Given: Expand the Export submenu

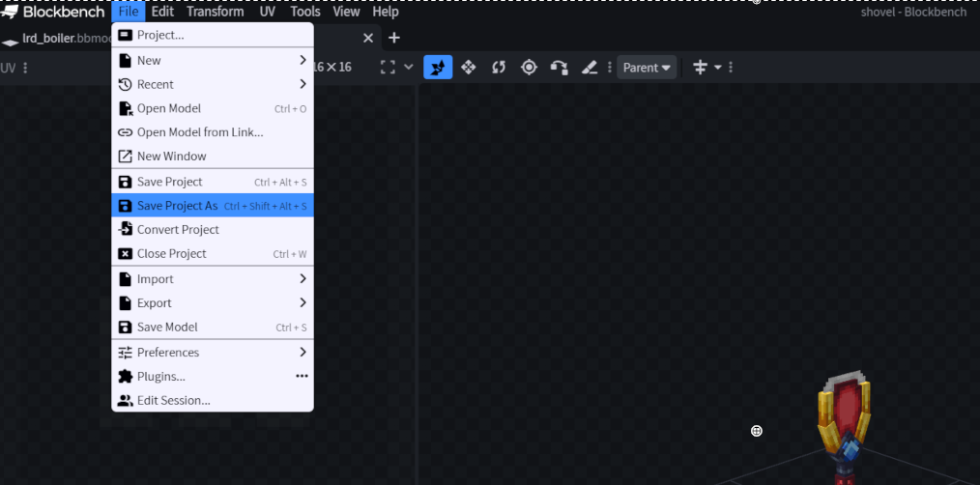Looking at the screenshot, I should click(213, 303).
